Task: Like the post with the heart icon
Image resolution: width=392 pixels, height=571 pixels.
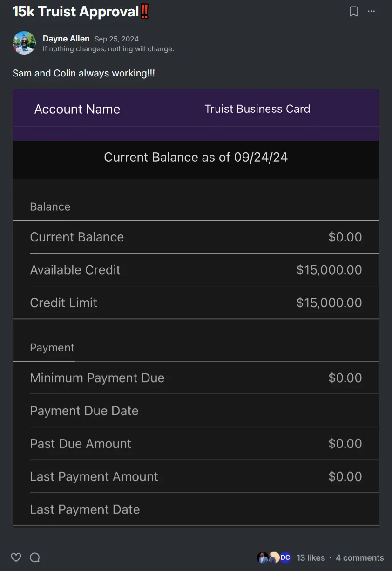Action: pyautogui.click(x=16, y=557)
